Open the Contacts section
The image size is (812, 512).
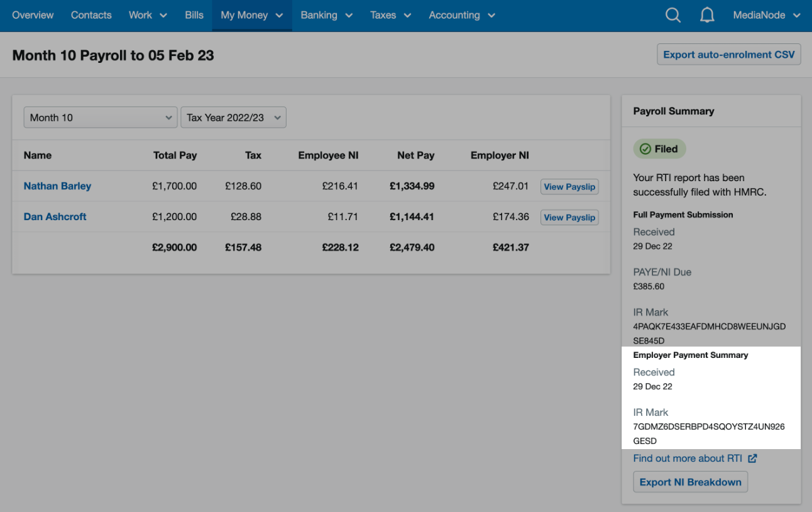91,15
